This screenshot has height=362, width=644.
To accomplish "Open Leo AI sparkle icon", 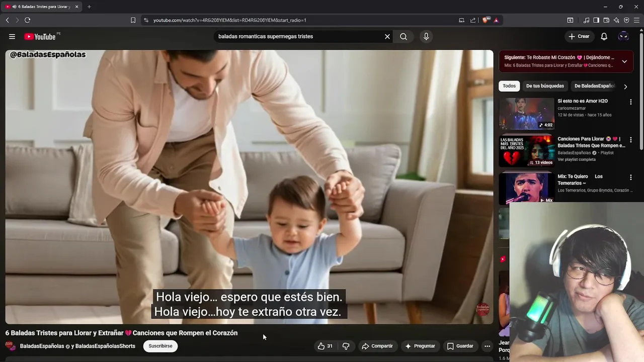I will click(x=616, y=20).
